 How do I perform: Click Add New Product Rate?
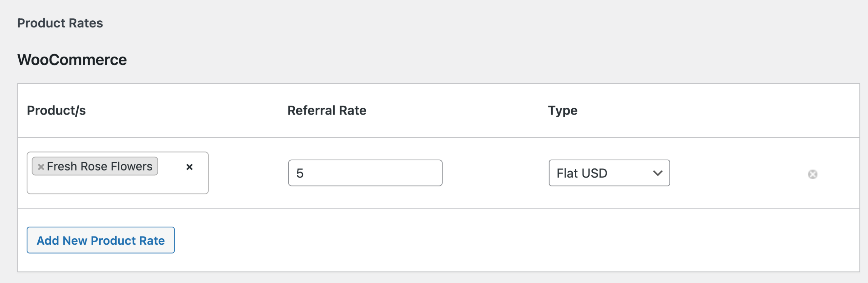(100, 240)
